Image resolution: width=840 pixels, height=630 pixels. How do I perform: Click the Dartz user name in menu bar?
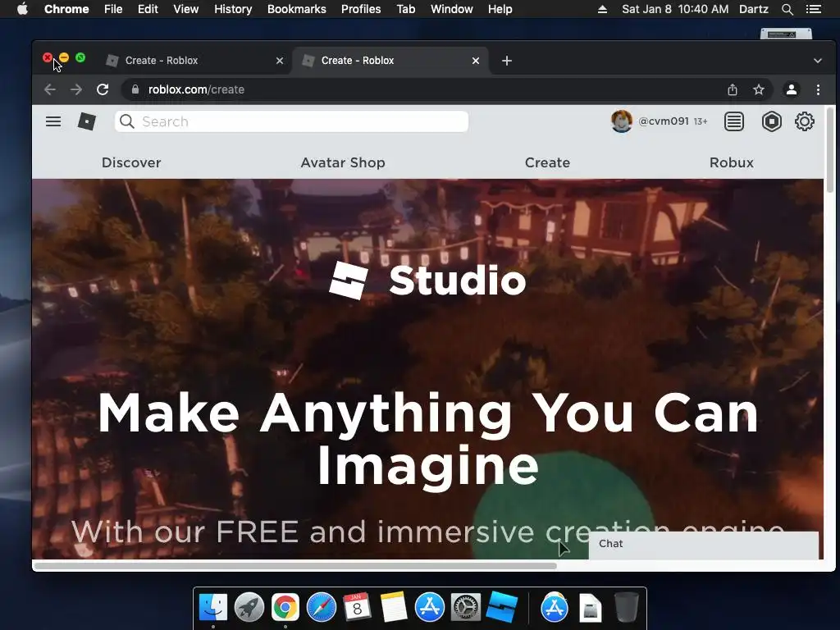pos(754,9)
